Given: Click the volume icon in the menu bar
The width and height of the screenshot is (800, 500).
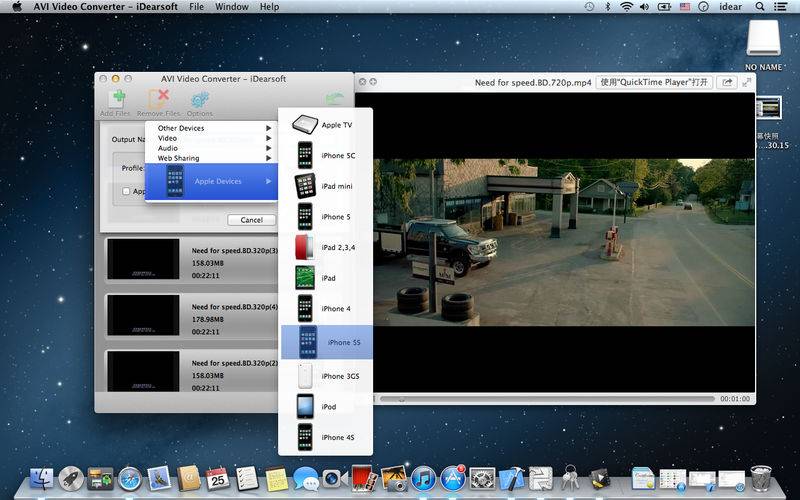Looking at the screenshot, I should tap(644, 7).
